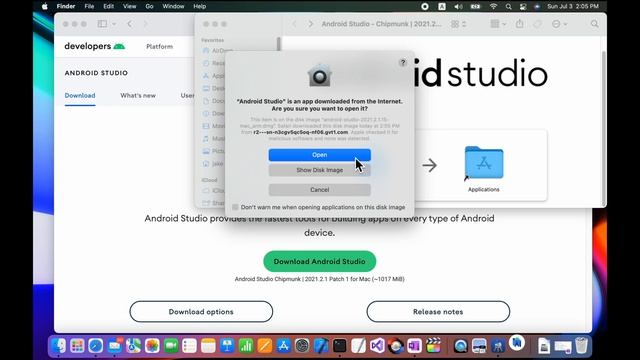The width and height of the screenshot is (640, 360).
Task: Click the battery status icon
Action: (x=476, y=6)
